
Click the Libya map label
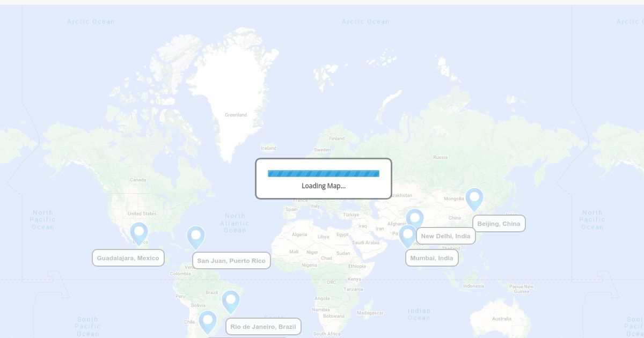click(324, 237)
